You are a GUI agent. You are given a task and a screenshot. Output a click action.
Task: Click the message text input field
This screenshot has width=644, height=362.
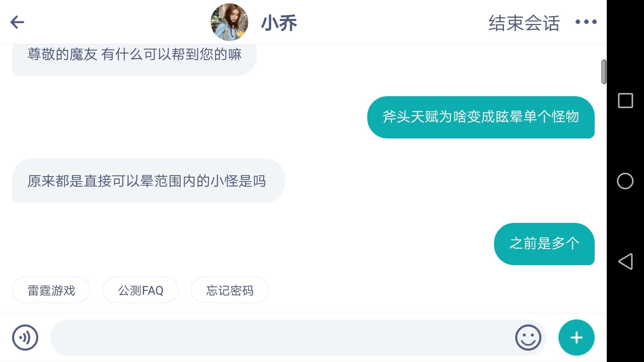(282, 338)
